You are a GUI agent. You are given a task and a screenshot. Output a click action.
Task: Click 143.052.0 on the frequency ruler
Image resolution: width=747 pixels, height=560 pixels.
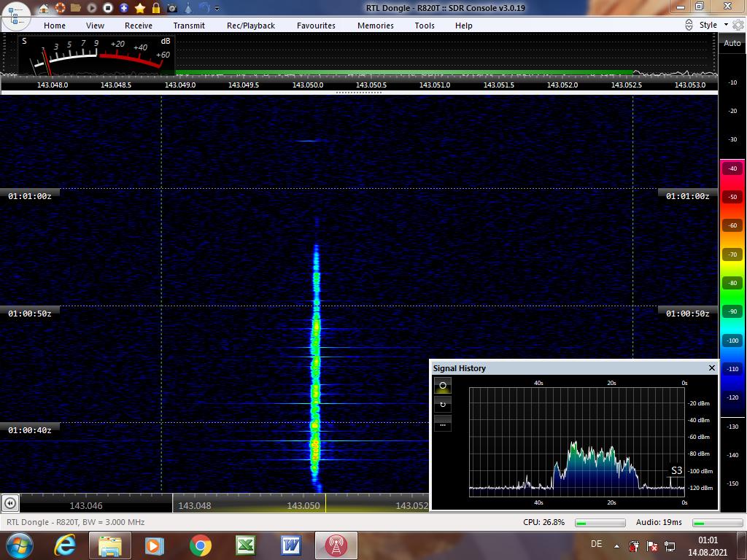click(x=562, y=85)
